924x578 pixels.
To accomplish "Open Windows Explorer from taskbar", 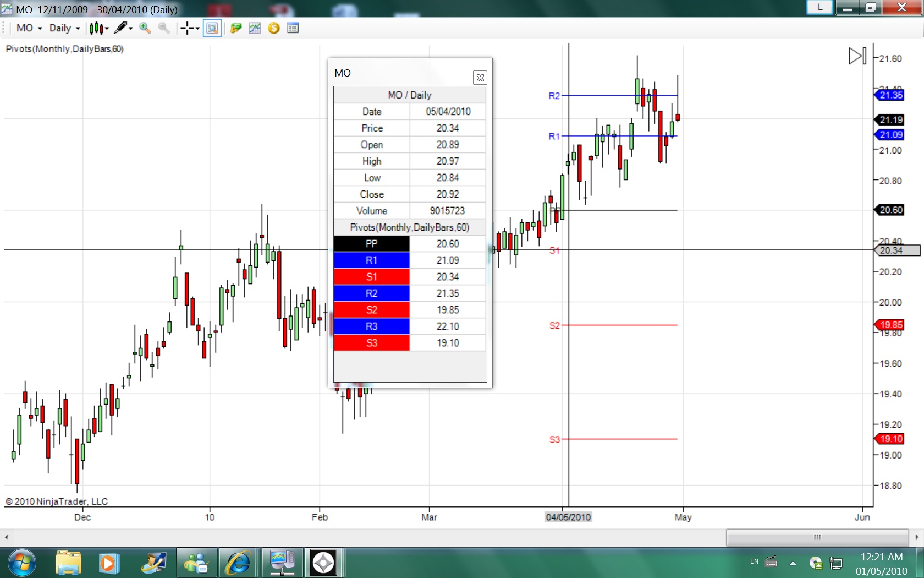I will (68, 563).
